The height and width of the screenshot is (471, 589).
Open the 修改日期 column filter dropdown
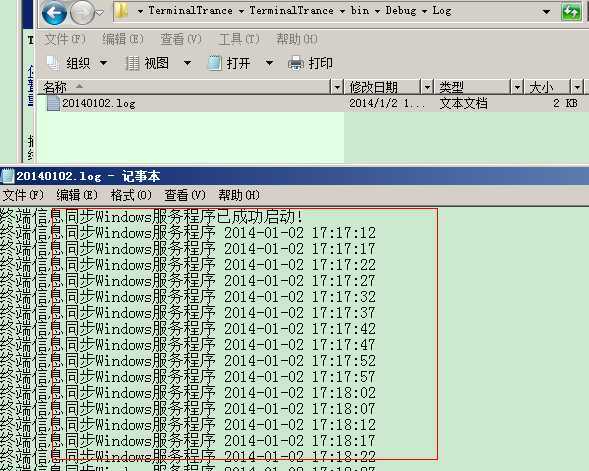(x=427, y=88)
